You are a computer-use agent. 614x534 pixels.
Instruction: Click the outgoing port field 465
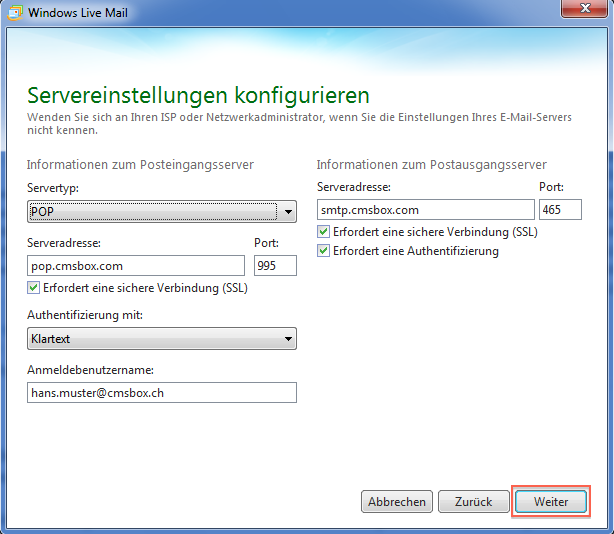[553, 210]
